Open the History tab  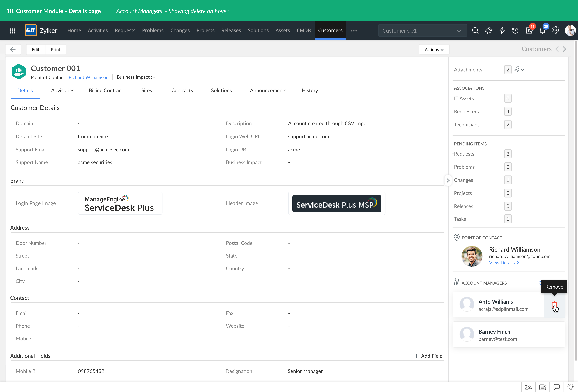tap(310, 90)
